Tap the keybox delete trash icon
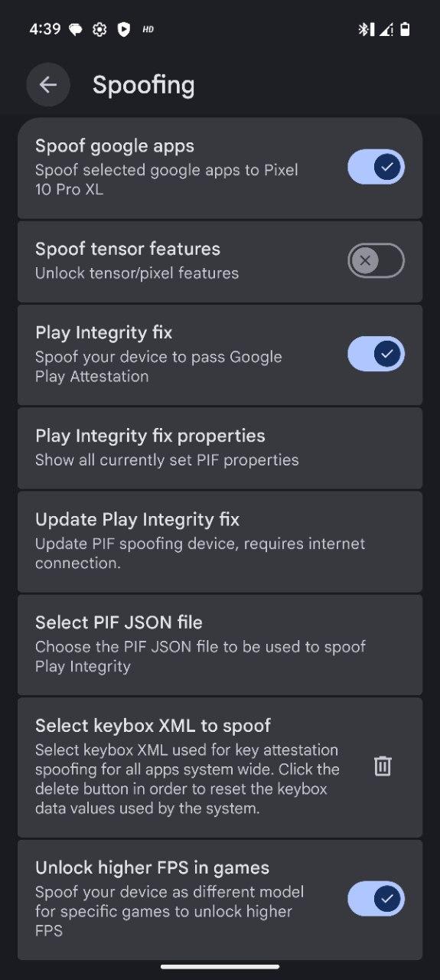Screen dimensions: 440x980 [x=383, y=766]
